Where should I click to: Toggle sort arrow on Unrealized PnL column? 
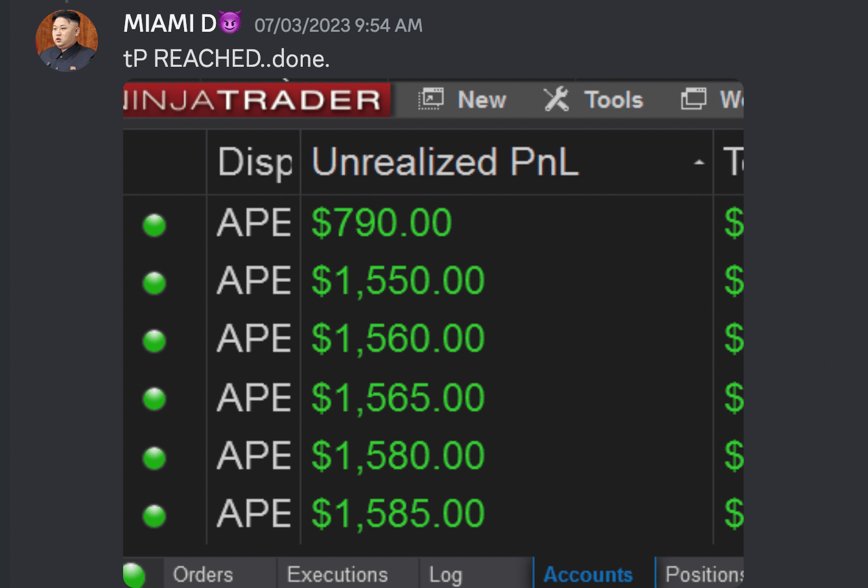pos(699,163)
